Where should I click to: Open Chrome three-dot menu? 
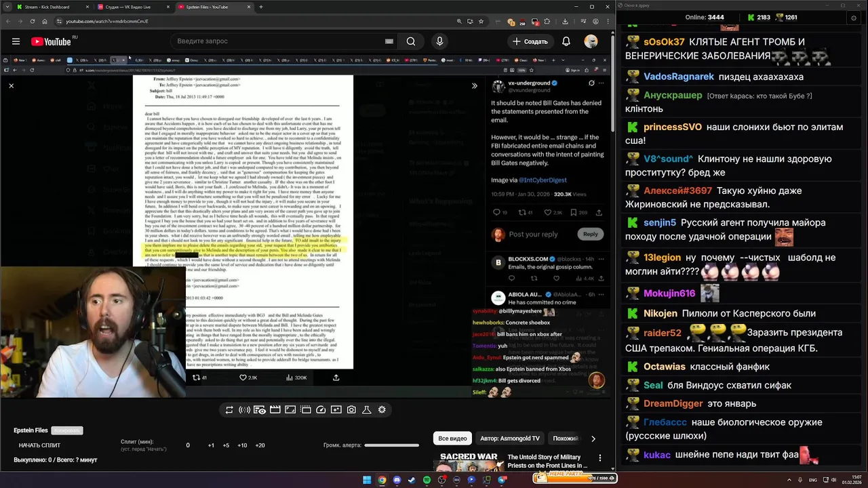[606, 21]
